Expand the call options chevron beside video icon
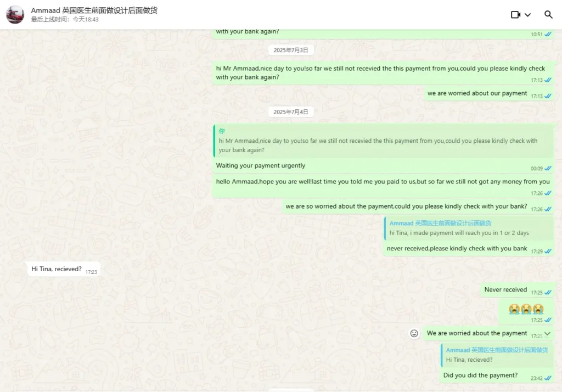This screenshot has width=562, height=392. click(528, 15)
